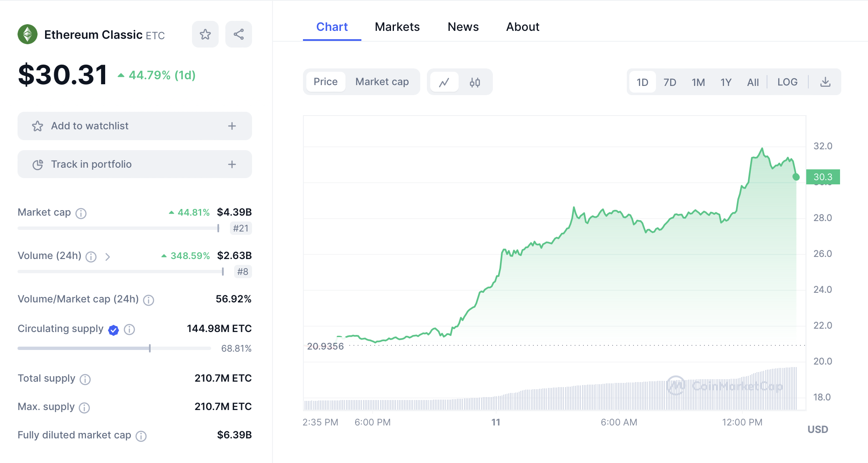Select the 7D time range
868x463 pixels.
pyautogui.click(x=670, y=82)
